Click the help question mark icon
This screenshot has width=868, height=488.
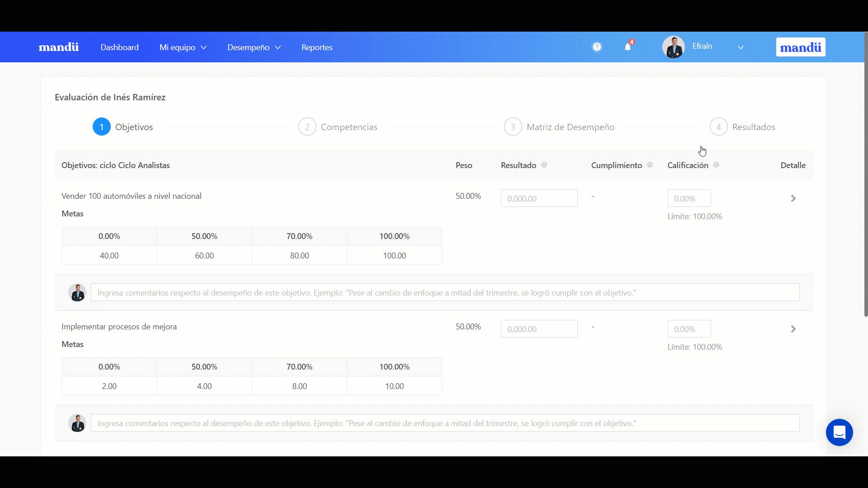[597, 47]
